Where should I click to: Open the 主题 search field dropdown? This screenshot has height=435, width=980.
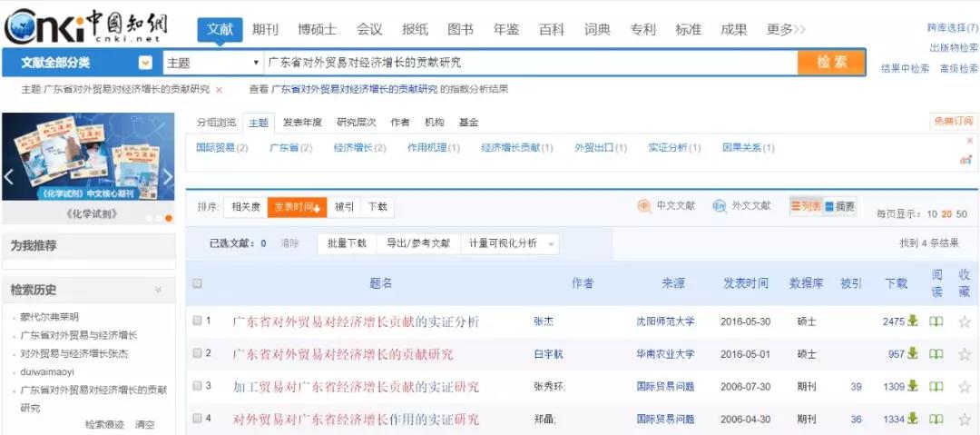point(256,64)
